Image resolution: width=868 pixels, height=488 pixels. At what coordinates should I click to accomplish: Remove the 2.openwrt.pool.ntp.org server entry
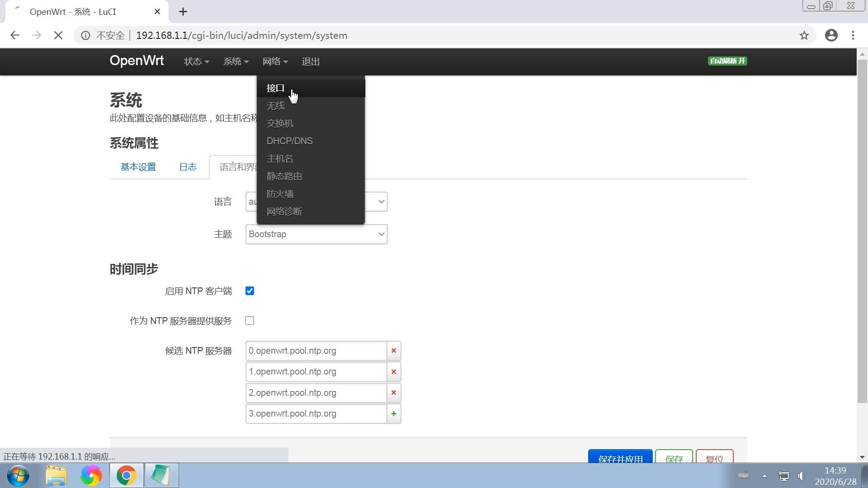tap(393, 393)
